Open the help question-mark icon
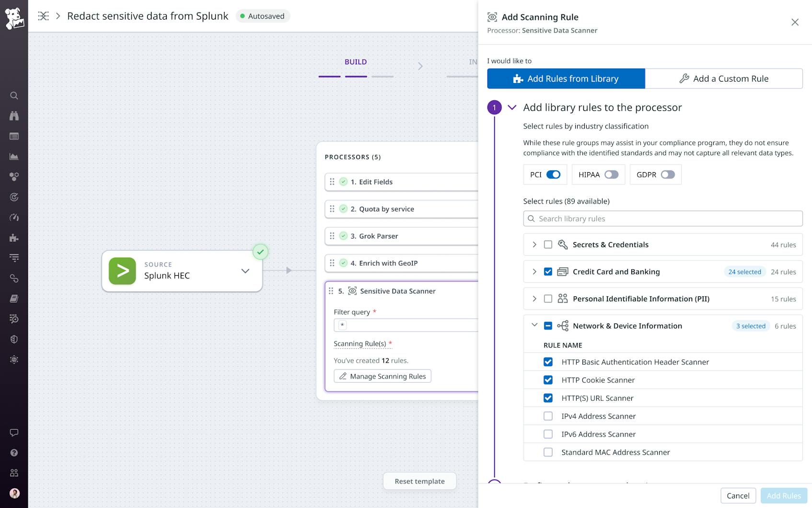Image resolution: width=812 pixels, height=508 pixels. (14, 452)
